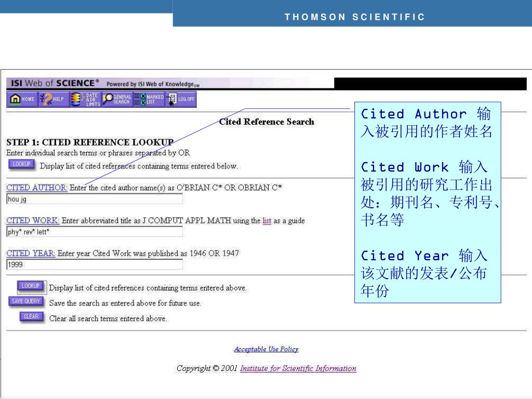This screenshot has width=532, height=399.
Task: Go to the Home toolbar icon
Action: tap(22, 99)
